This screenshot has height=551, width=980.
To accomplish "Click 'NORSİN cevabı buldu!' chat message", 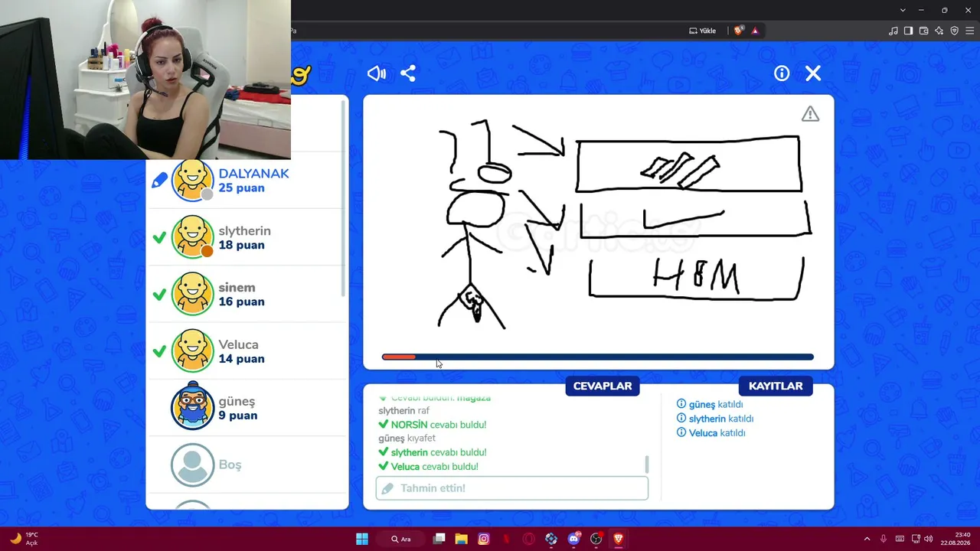I will (x=433, y=425).
